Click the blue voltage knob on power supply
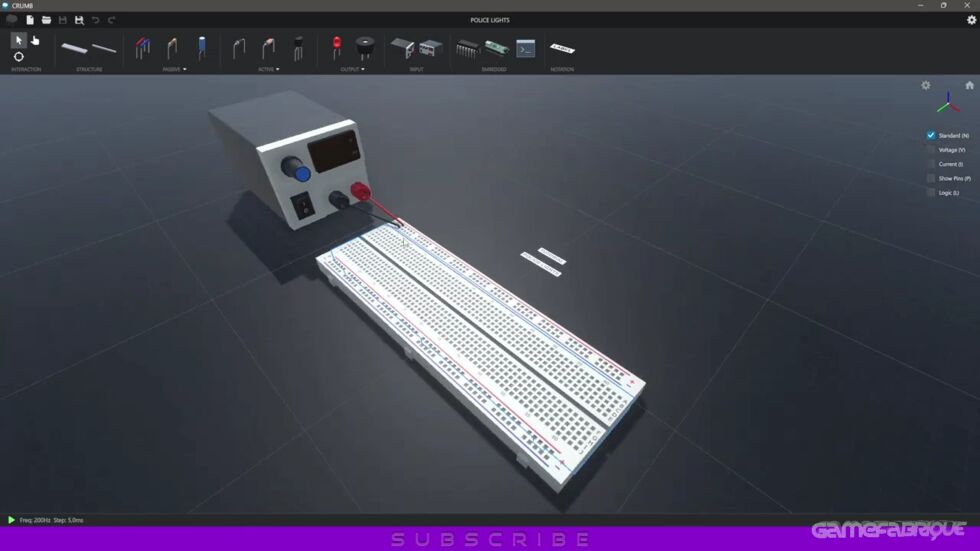 [296, 170]
